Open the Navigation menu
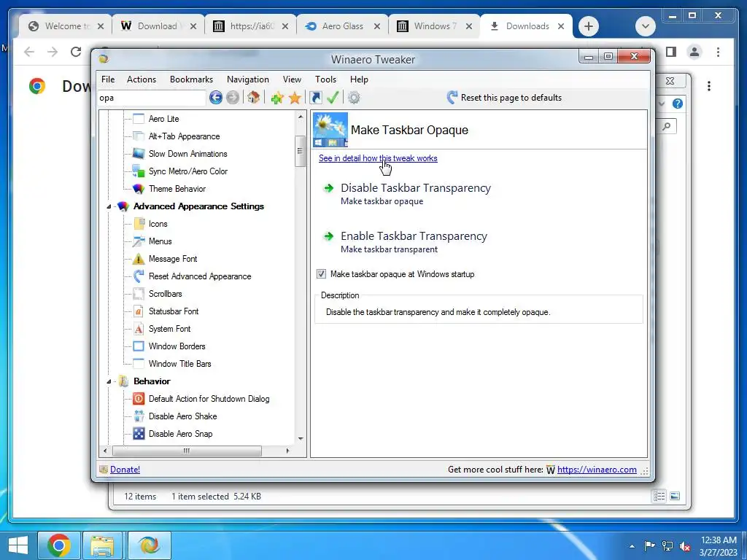The height and width of the screenshot is (560, 747). 248,79
